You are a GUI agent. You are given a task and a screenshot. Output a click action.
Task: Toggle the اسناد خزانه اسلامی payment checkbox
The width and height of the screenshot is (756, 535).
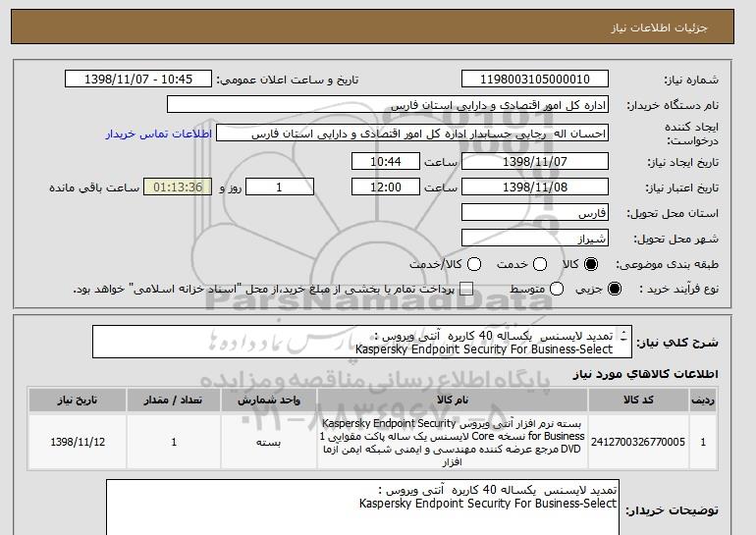(x=466, y=289)
